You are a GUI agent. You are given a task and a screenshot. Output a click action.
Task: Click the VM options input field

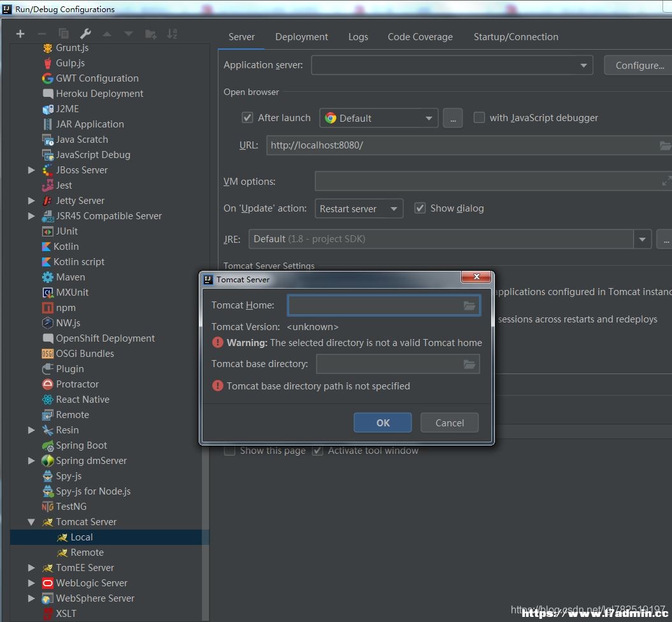coord(493,181)
